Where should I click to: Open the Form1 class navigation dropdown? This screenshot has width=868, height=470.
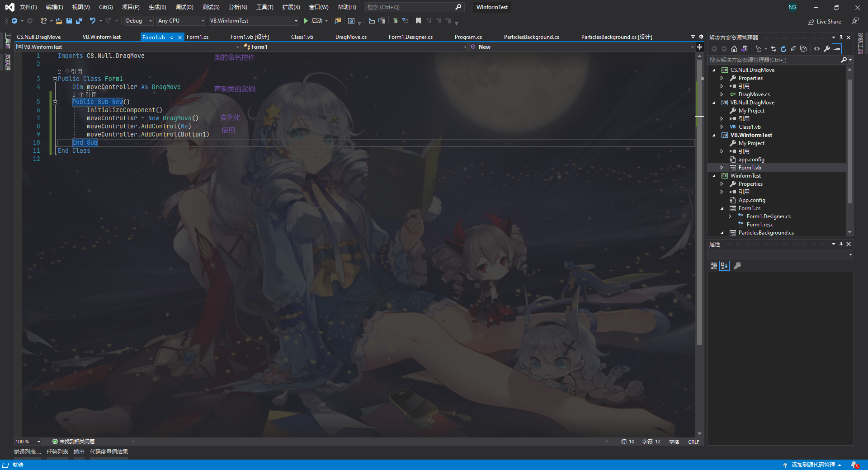355,47
